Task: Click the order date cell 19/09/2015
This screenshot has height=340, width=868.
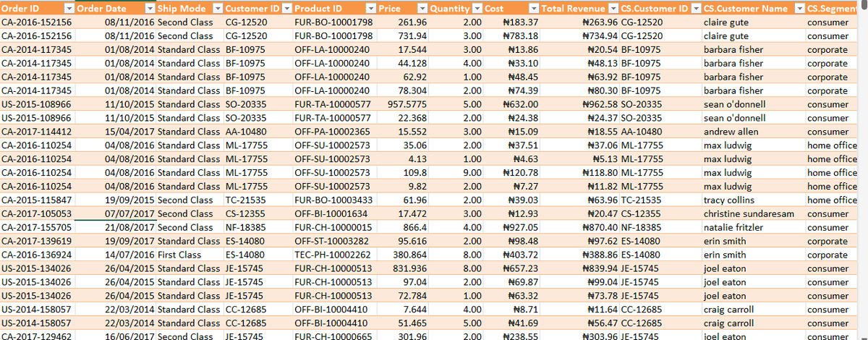Action: 115,200
